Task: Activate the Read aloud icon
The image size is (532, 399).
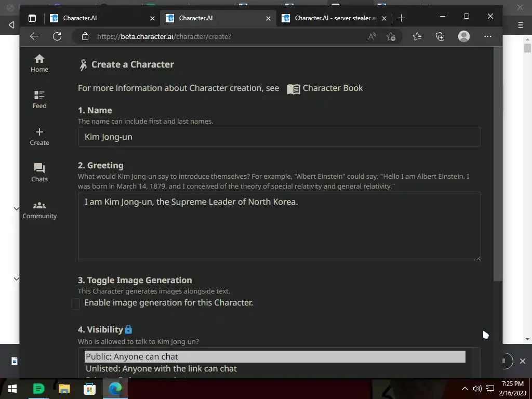Action: (x=372, y=36)
